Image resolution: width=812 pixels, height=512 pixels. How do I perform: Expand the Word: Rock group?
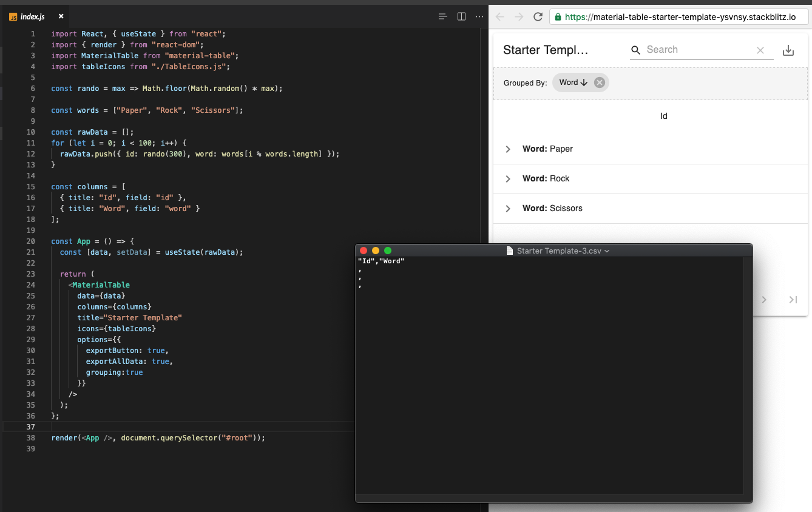click(x=508, y=178)
